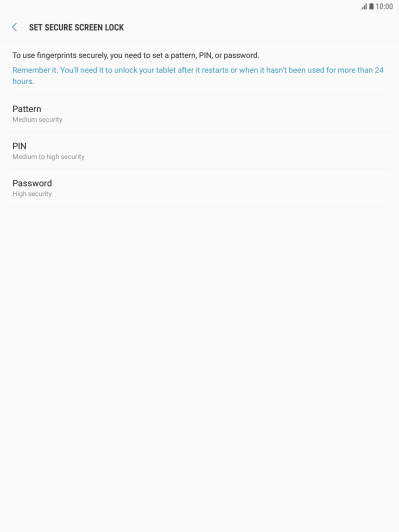Tap the right end of the Pattern row
399x532 pixels.
[373, 113]
